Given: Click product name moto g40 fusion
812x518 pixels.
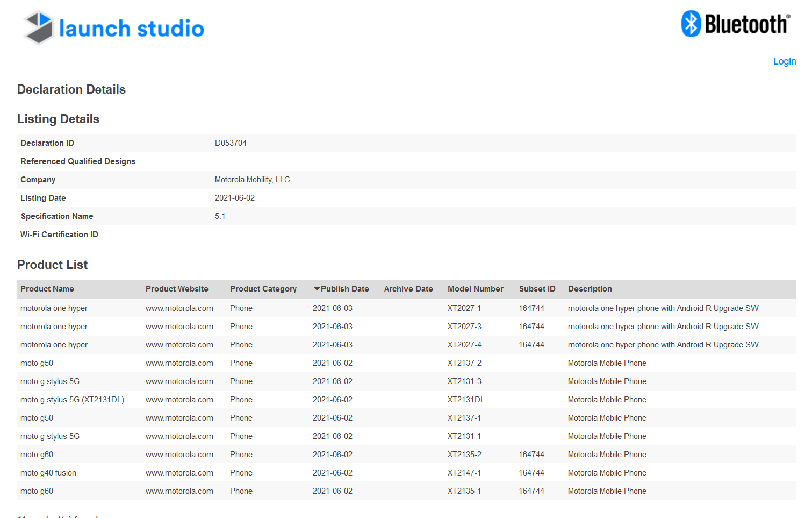Looking at the screenshot, I should click(48, 473).
